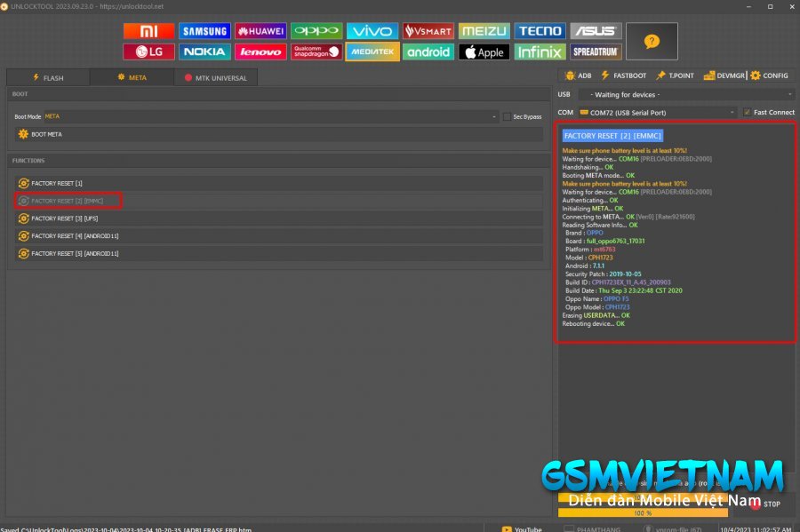Open the Infinix brand tile
Screen dimensions: 800x532
pos(540,52)
